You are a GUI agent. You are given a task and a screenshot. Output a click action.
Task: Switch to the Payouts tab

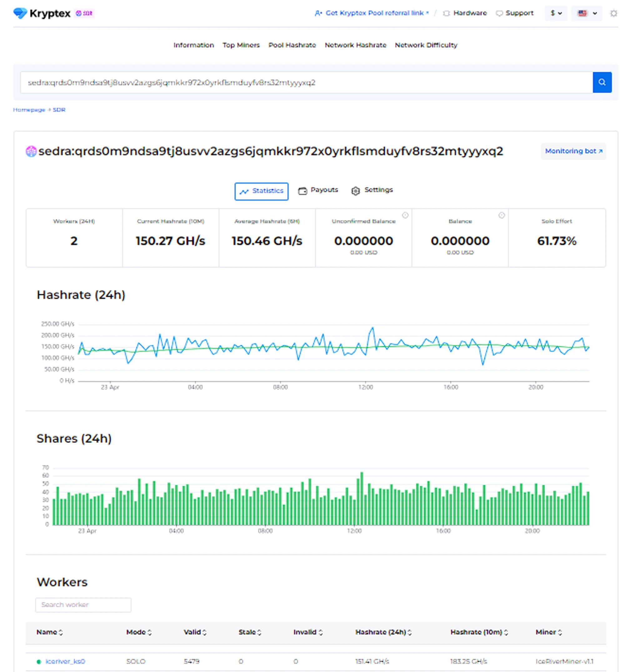coord(318,190)
